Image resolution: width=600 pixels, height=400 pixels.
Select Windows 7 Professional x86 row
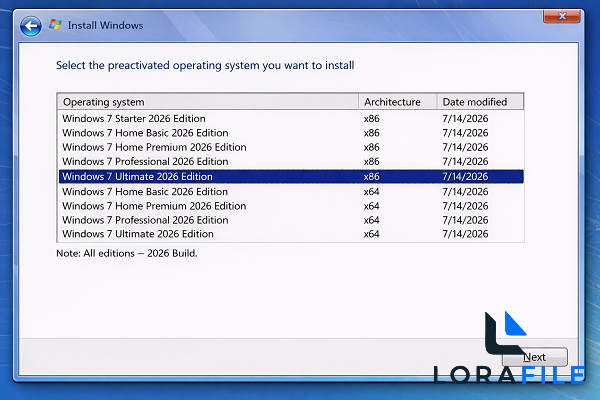[291, 162]
